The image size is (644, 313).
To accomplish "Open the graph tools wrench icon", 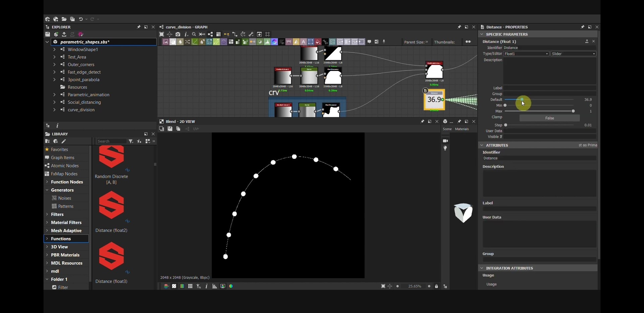I will tap(251, 34).
